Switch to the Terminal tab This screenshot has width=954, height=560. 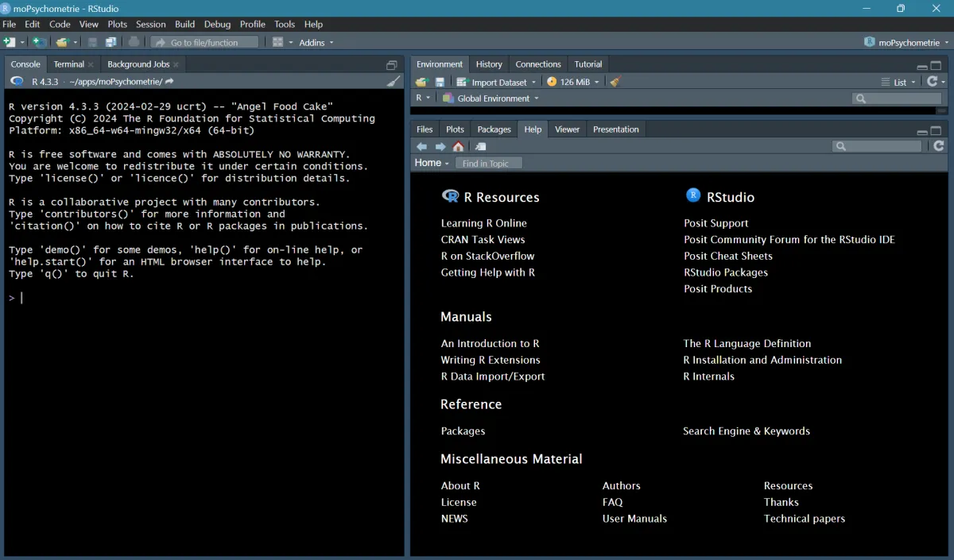point(68,64)
